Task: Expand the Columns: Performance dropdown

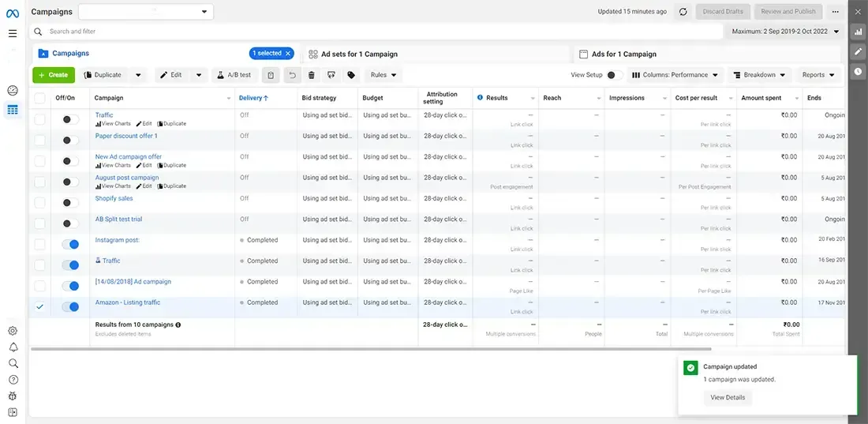Action: pyautogui.click(x=675, y=75)
